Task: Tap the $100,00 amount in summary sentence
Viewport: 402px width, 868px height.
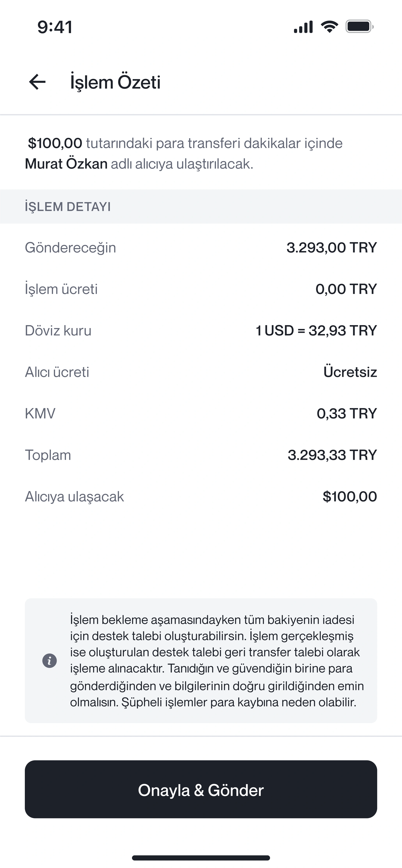Action: pos(55,143)
